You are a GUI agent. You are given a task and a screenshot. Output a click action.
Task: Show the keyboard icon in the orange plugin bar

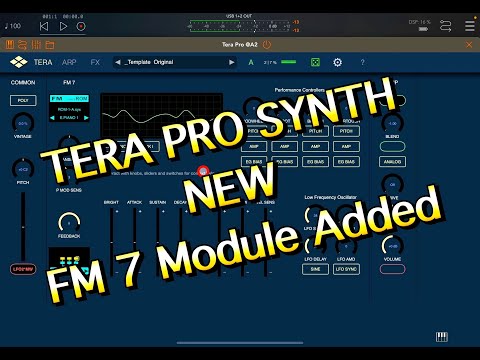(x=9, y=44)
